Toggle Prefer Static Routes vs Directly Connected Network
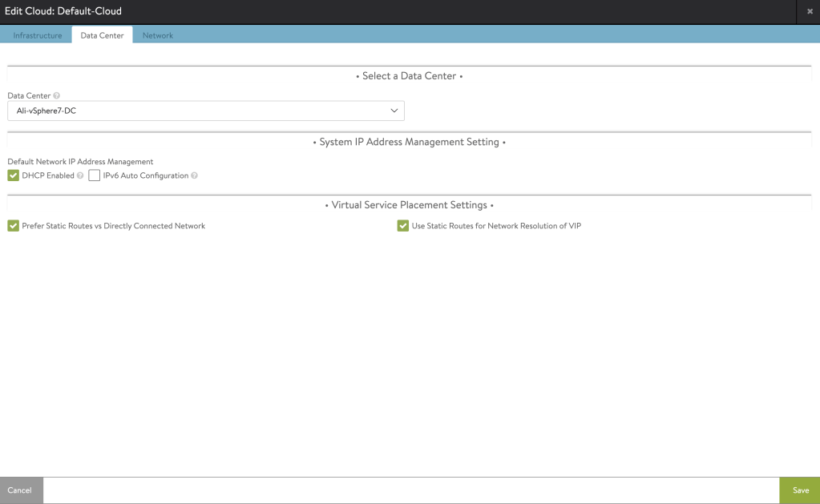Image resolution: width=820 pixels, height=504 pixels. pos(13,226)
